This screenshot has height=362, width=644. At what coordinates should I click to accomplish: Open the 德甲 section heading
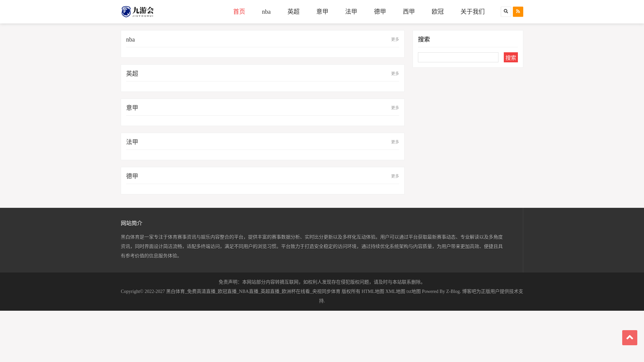pos(132,176)
